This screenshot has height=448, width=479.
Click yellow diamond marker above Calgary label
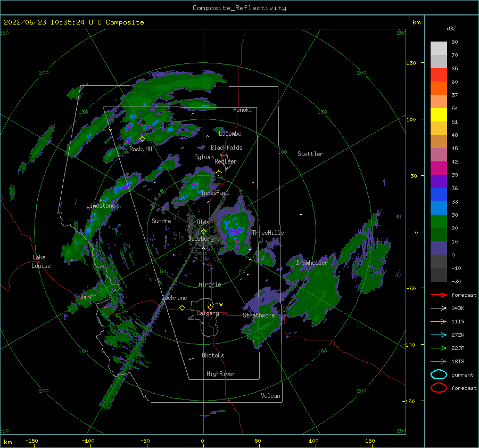(x=210, y=307)
